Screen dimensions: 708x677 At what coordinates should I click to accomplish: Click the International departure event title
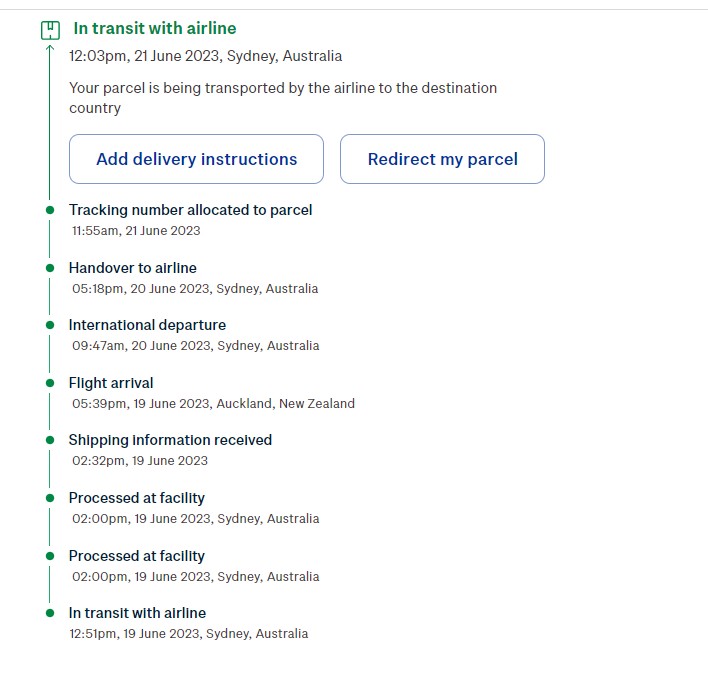(147, 325)
